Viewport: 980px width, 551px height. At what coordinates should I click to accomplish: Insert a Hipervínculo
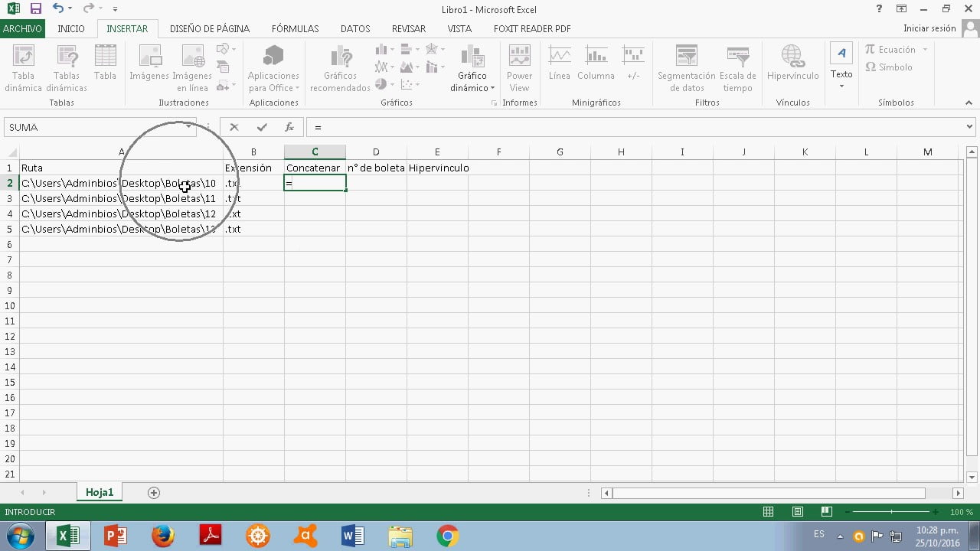792,63
